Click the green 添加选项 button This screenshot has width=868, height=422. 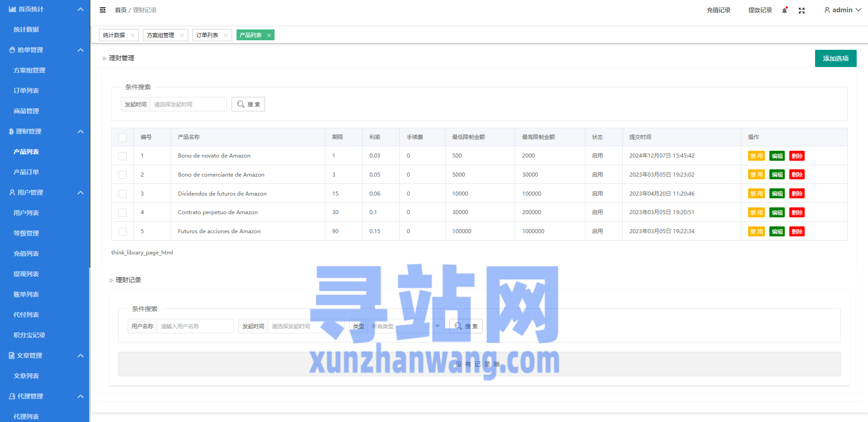pyautogui.click(x=835, y=58)
